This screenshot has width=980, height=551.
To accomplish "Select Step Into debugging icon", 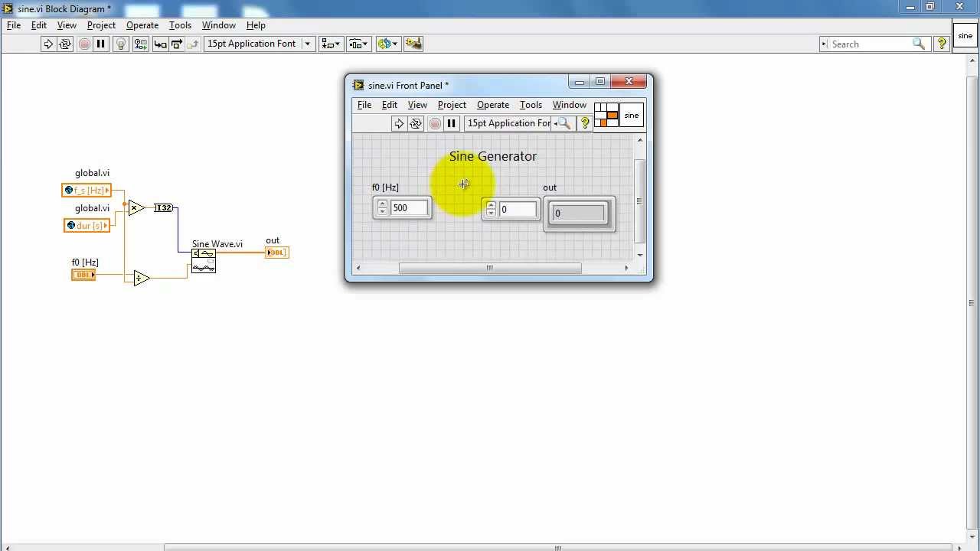I will point(160,44).
